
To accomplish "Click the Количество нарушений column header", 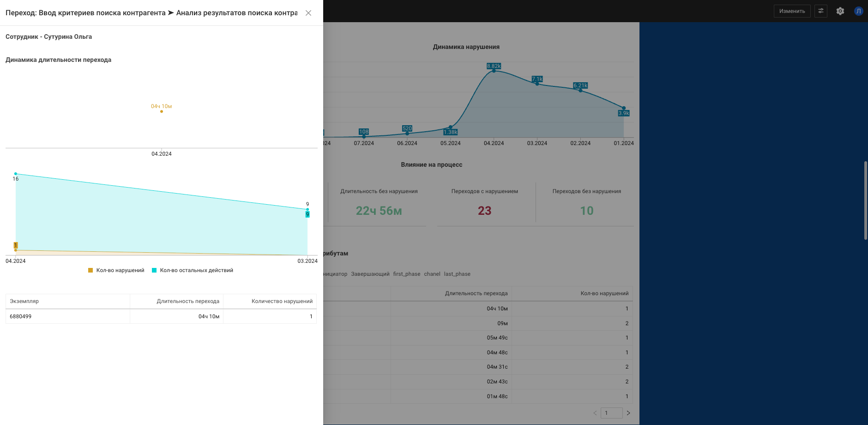I will pos(282,301).
